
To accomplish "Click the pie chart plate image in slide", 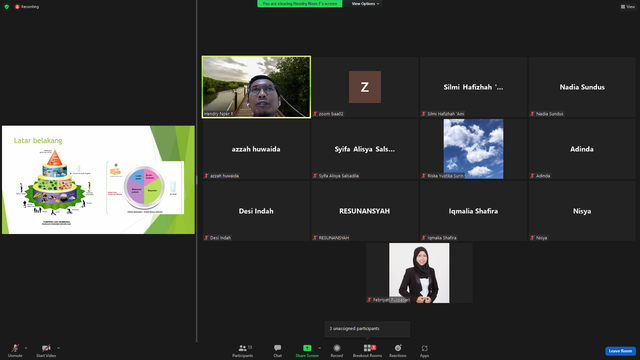I will pos(145,187).
